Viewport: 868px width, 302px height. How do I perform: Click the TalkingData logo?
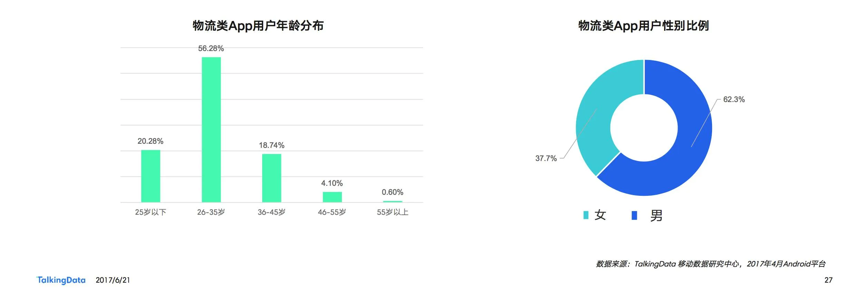coord(61,280)
